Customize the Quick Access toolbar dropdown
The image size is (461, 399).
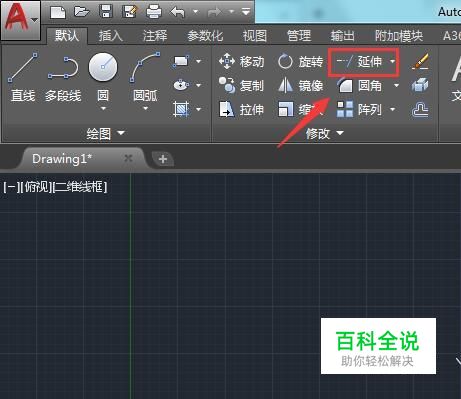(246, 12)
